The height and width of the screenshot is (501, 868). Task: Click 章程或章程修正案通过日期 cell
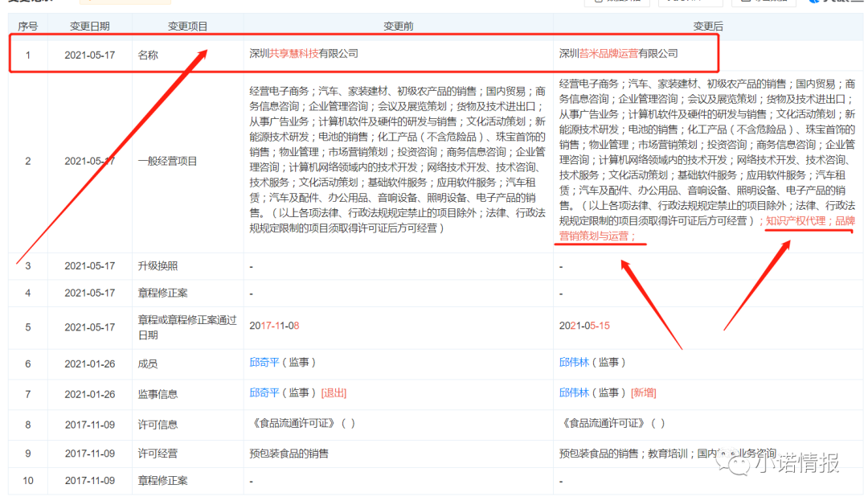(x=187, y=328)
